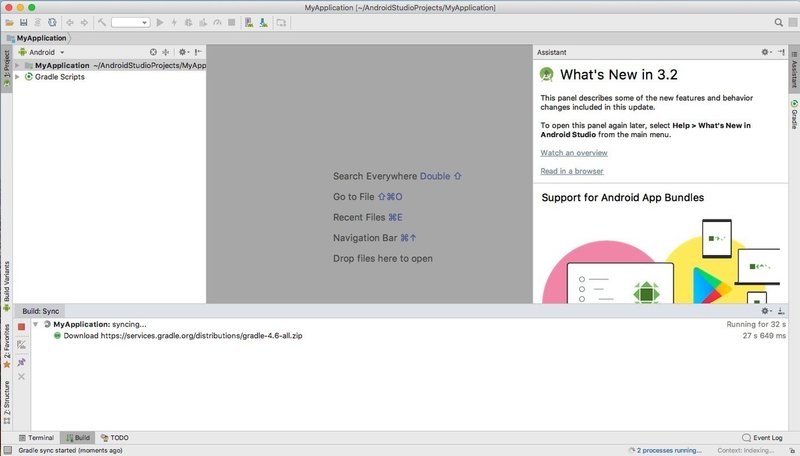The height and width of the screenshot is (456, 800).
Task: Open the Terminal tool tab
Action: [36, 438]
